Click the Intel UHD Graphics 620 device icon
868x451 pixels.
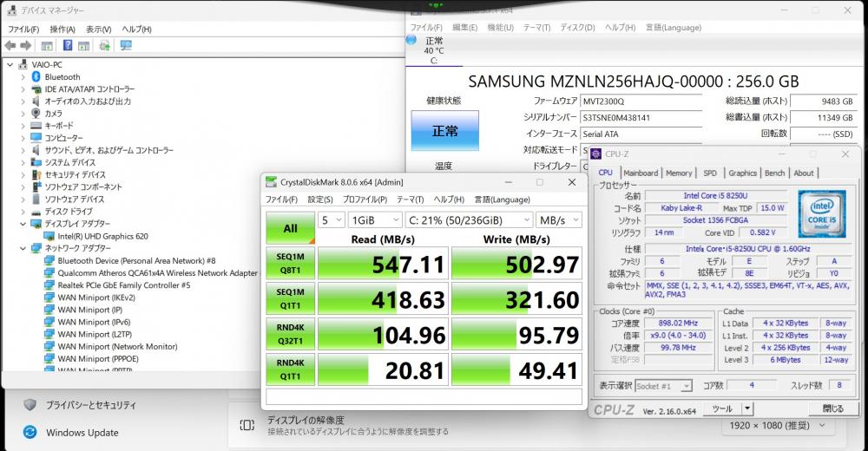point(49,236)
